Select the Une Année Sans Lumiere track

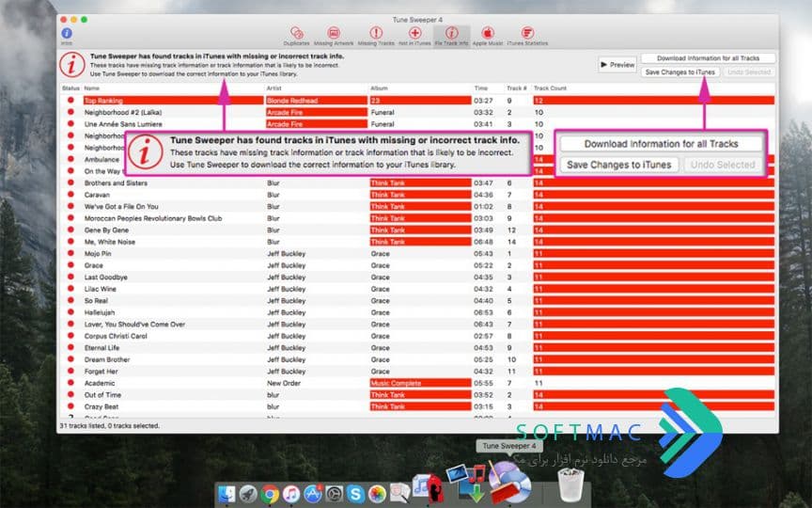[x=123, y=124]
